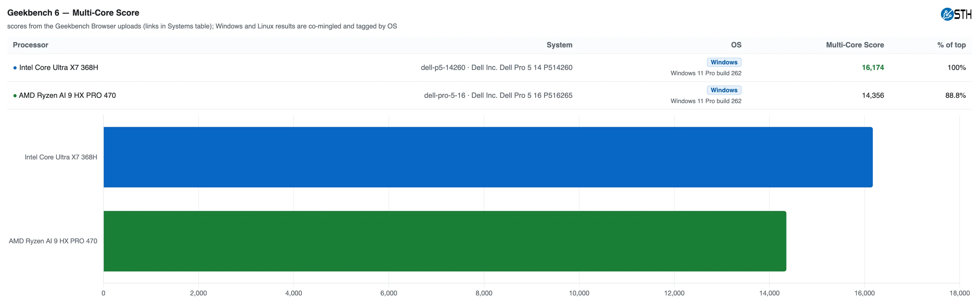The height and width of the screenshot is (306, 980).
Task: Click the subtitle about Geekbench Browser uploads
Action: [202, 26]
